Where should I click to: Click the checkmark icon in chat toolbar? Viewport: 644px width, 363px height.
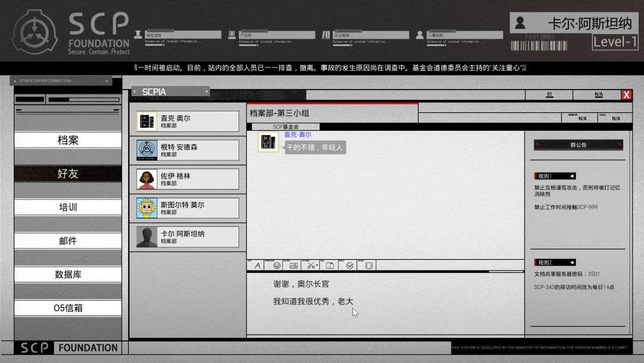350,266
